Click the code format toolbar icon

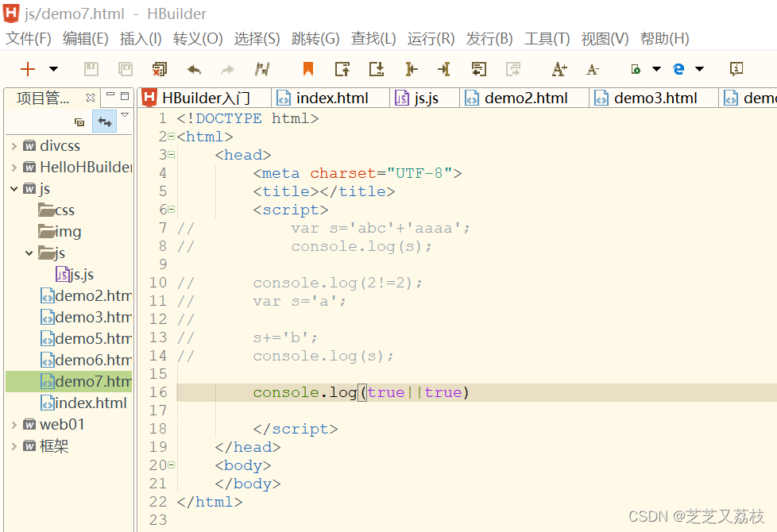tap(261, 69)
